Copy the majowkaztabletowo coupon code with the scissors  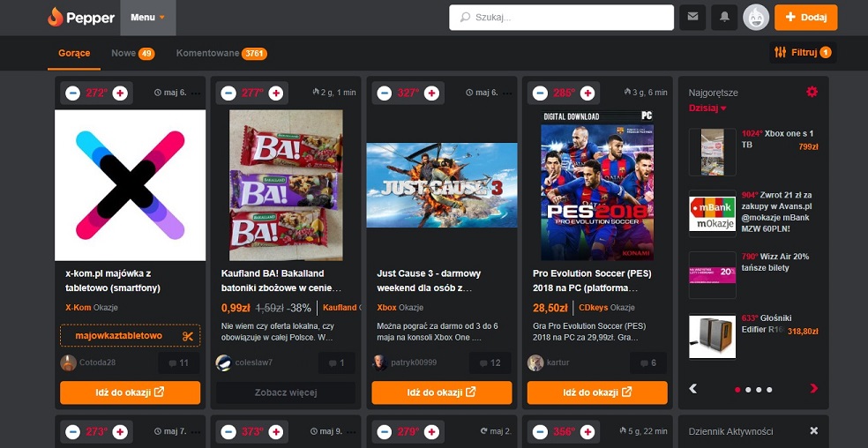pos(188,336)
